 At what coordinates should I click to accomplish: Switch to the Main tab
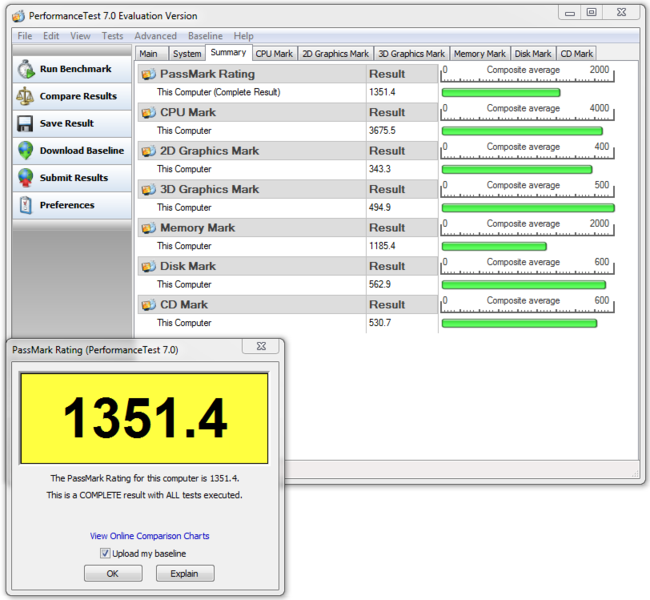point(152,54)
